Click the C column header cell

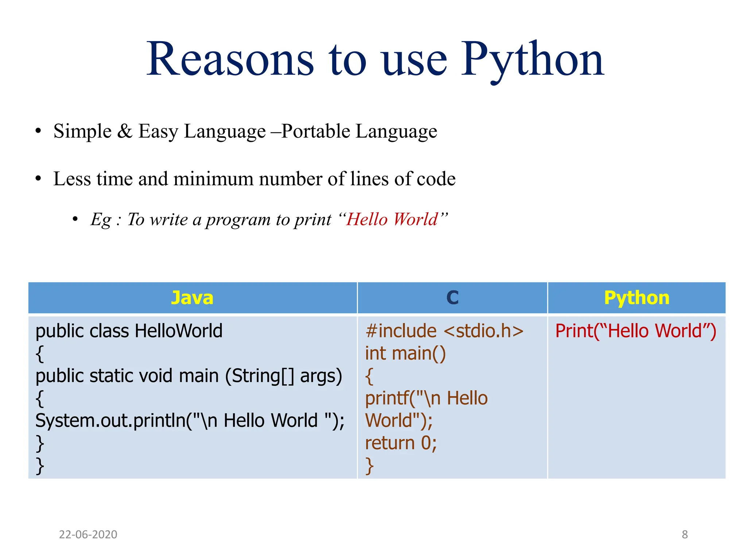452,298
